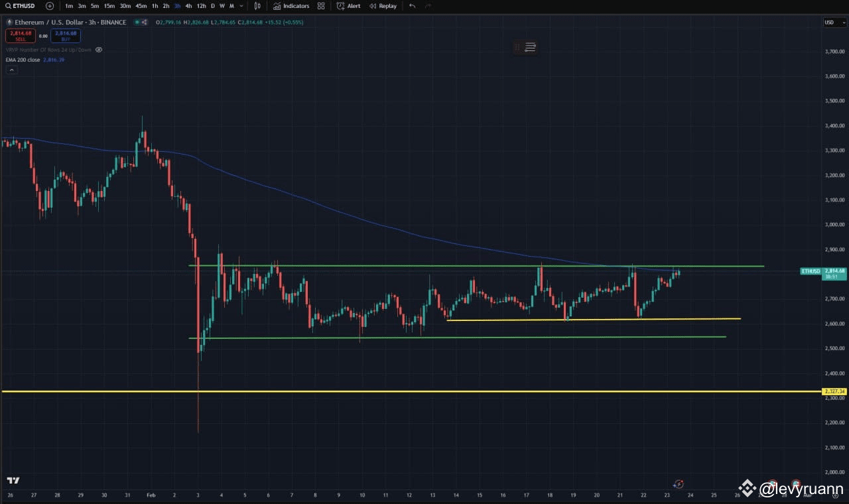Click the lightning event marker near date 23
The image size is (849, 504).
(x=678, y=484)
